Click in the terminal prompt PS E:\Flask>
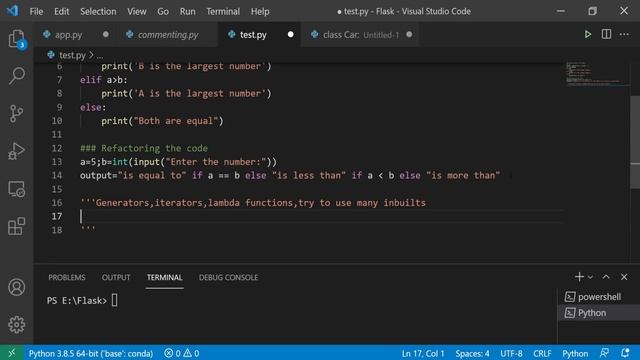The height and width of the screenshot is (360, 640). pos(77,301)
